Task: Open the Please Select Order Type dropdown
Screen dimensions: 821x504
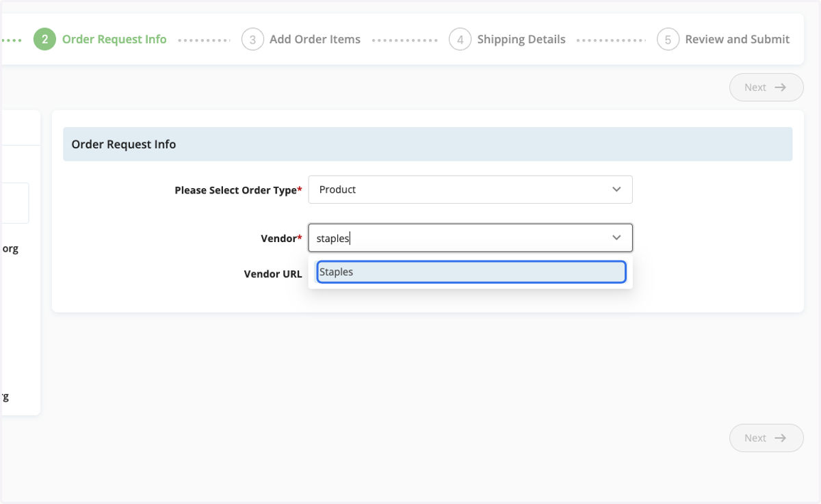Action: pos(471,189)
